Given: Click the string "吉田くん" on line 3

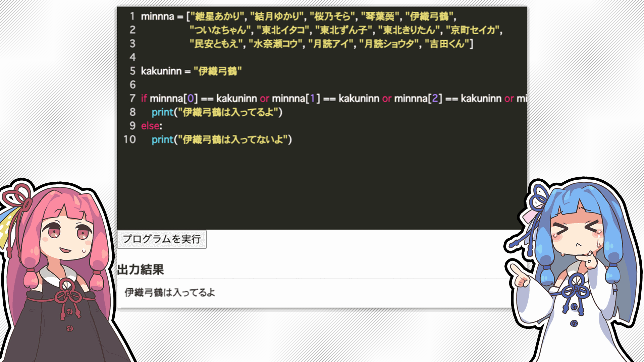Looking at the screenshot, I should [447, 44].
